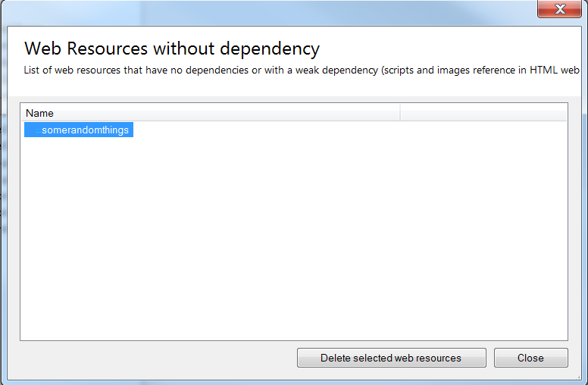Click the Delete selected web resources button
Viewport: 588px width, 385px height.
coord(390,358)
